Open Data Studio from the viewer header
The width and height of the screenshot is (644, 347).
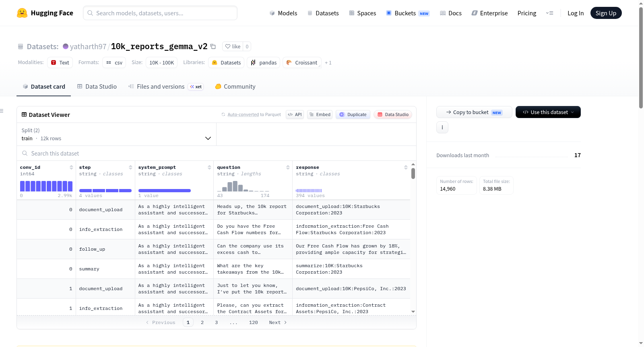click(x=393, y=114)
